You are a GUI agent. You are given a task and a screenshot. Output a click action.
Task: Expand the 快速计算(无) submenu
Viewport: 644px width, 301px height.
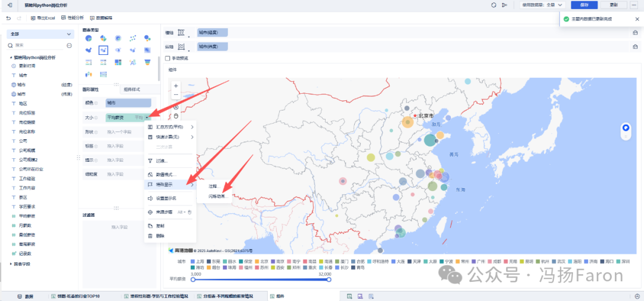(x=170, y=137)
